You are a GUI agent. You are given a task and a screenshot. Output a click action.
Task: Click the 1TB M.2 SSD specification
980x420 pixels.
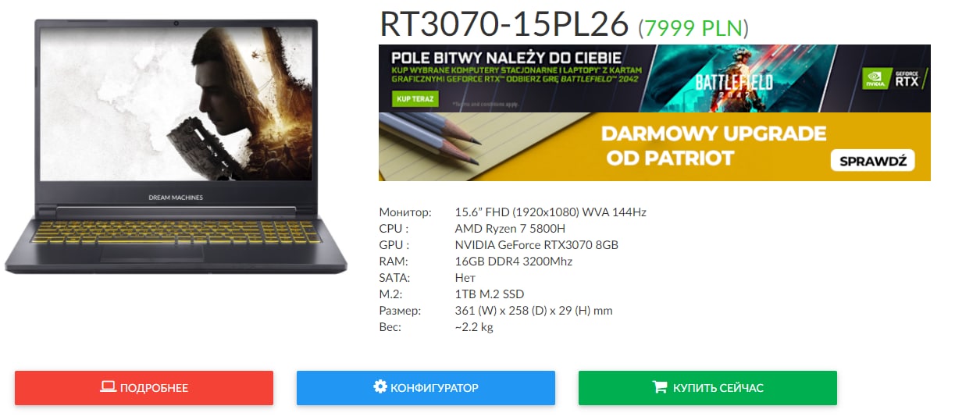pyautogui.click(x=490, y=294)
